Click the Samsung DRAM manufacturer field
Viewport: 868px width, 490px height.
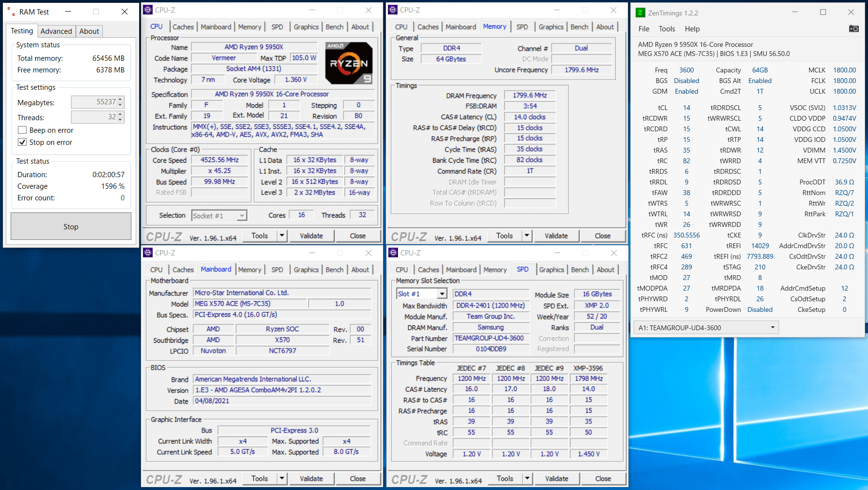click(x=491, y=327)
